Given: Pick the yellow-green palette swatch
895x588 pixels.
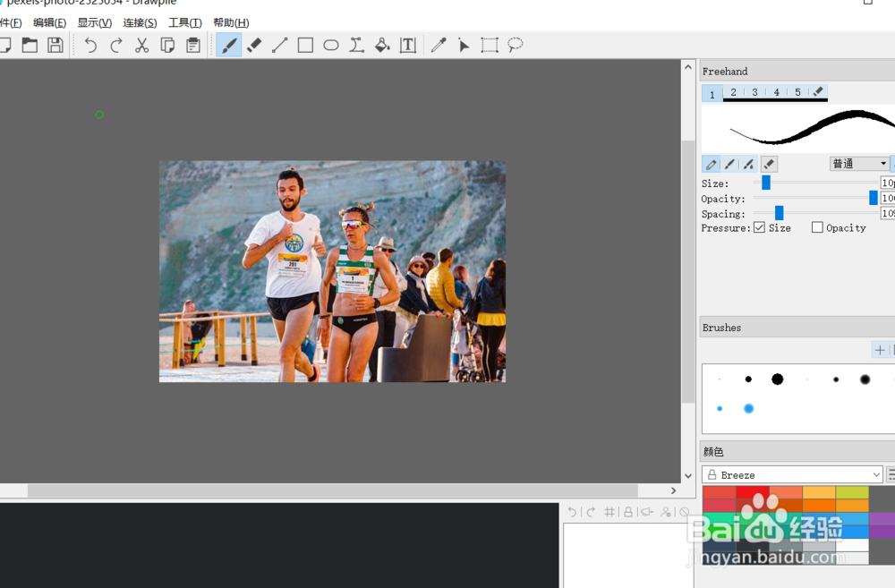Looking at the screenshot, I should coord(852,492).
